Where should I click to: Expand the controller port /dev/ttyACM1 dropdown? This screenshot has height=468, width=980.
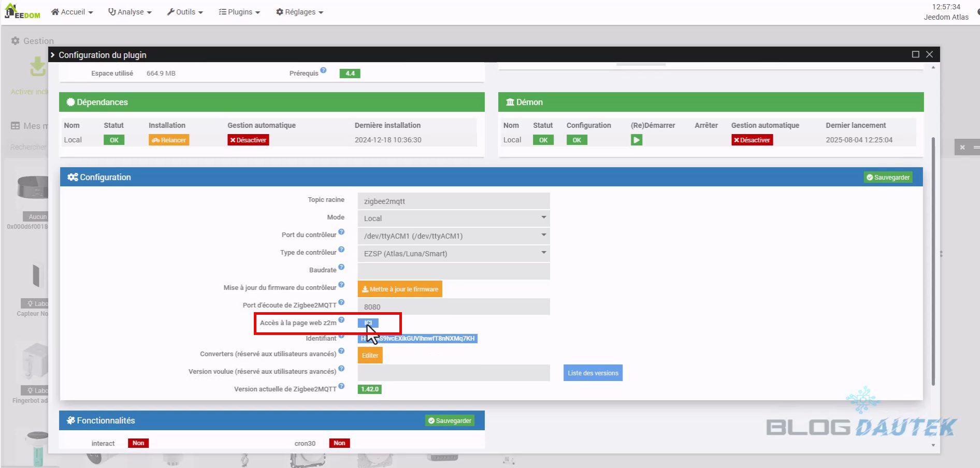(x=453, y=236)
